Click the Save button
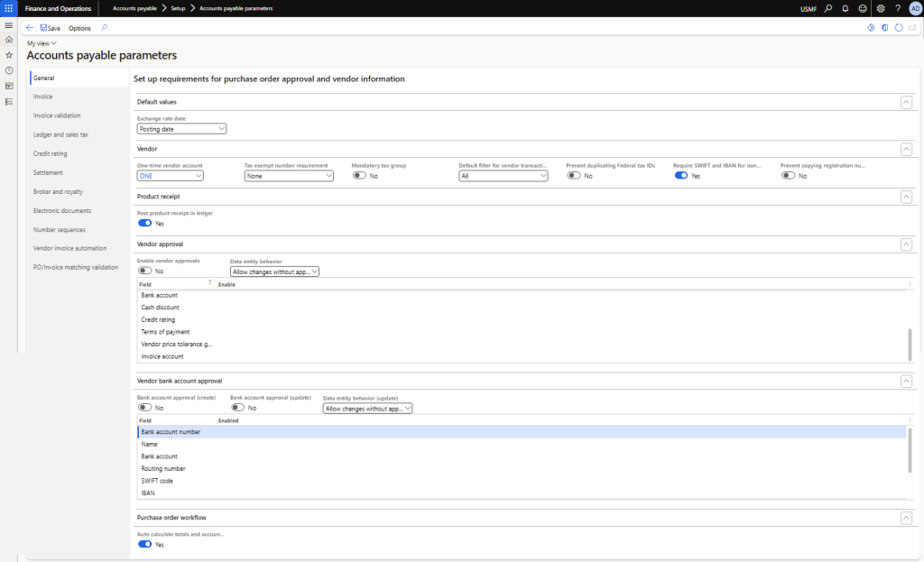 click(x=51, y=28)
